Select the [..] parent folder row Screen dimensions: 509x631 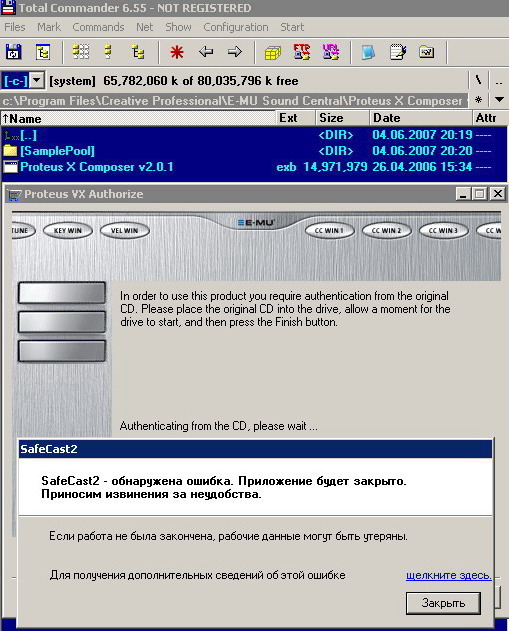253,135
